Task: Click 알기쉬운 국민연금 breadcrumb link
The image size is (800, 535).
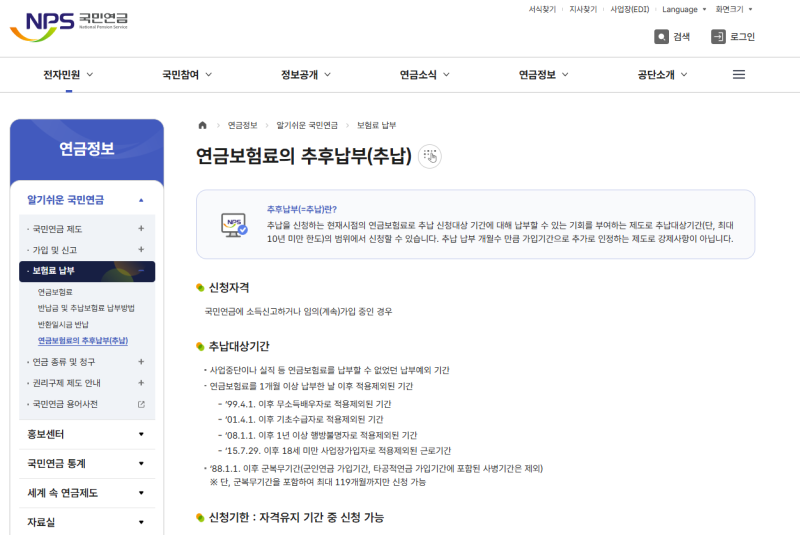Action: [x=307, y=125]
